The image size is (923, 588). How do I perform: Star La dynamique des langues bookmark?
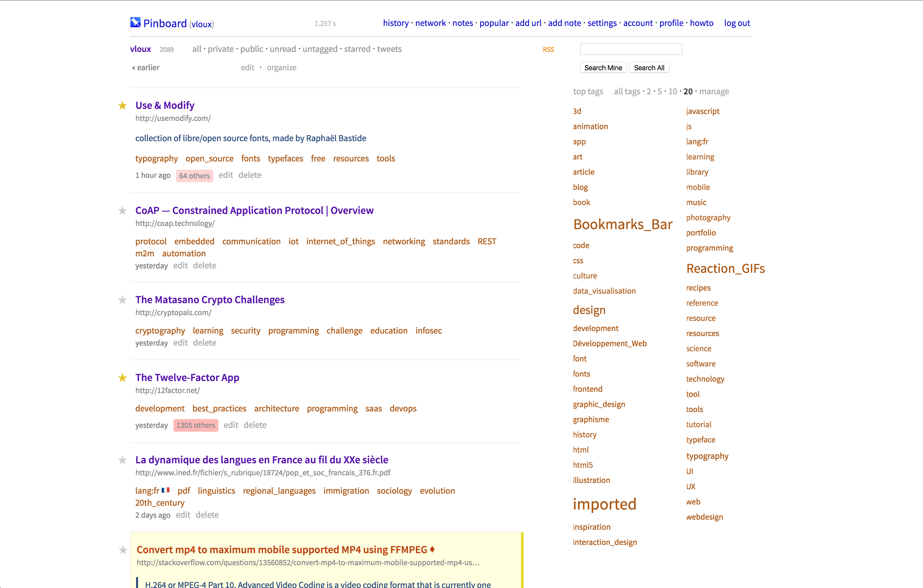[x=122, y=460]
